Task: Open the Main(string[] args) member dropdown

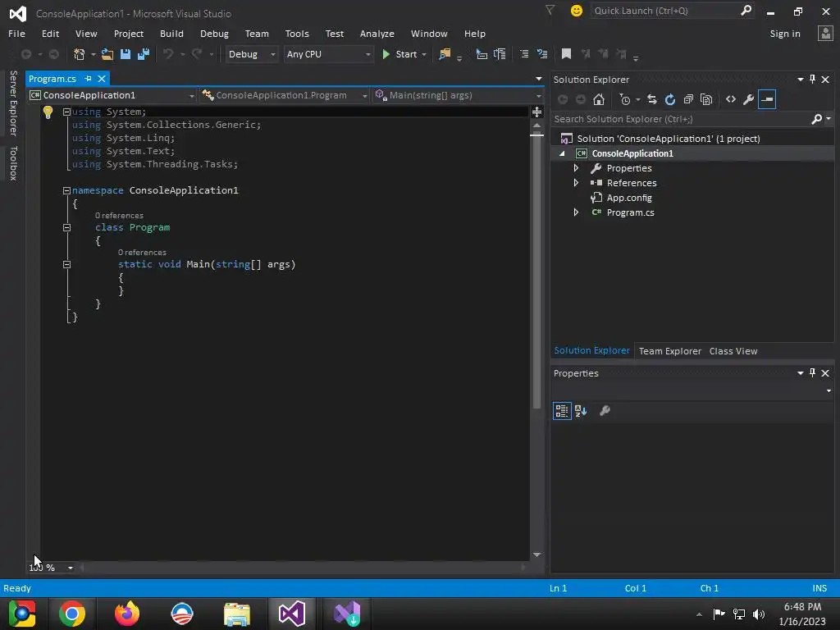Action: pyautogui.click(x=458, y=95)
